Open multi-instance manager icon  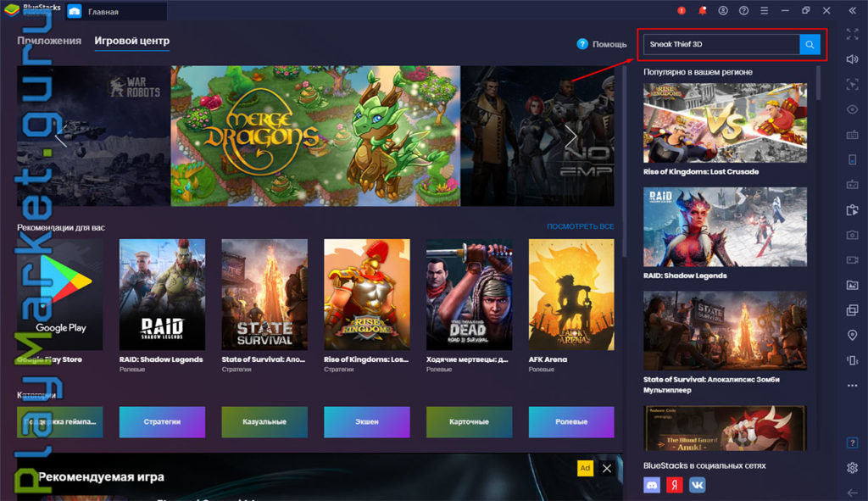click(852, 310)
